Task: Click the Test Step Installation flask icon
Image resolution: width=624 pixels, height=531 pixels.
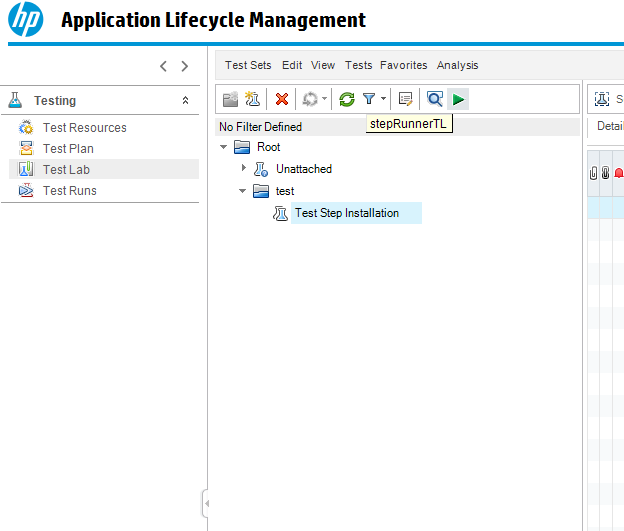Action: [280, 213]
